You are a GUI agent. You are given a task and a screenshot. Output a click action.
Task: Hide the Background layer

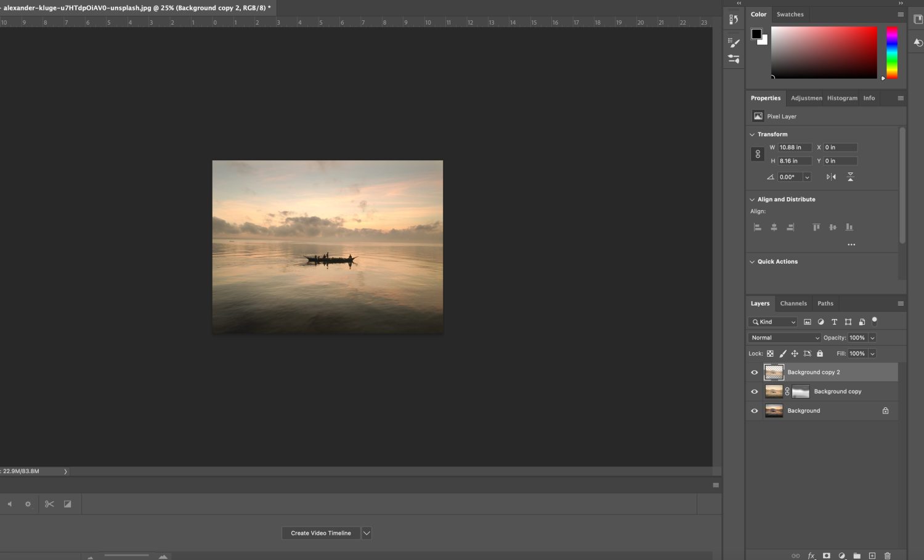click(754, 410)
